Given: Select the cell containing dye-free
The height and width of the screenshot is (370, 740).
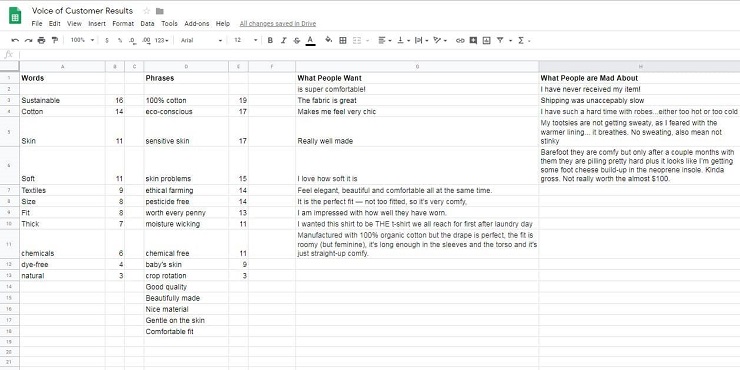Looking at the screenshot, I should click(x=62, y=264).
